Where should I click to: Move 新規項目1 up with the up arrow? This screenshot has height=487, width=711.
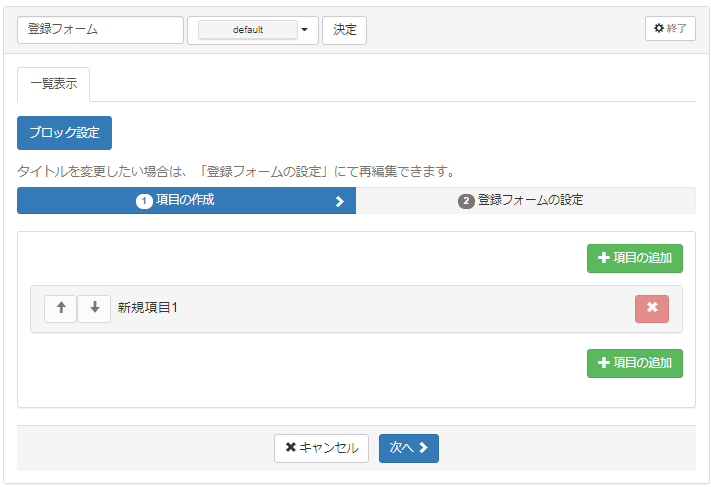[x=60, y=308]
